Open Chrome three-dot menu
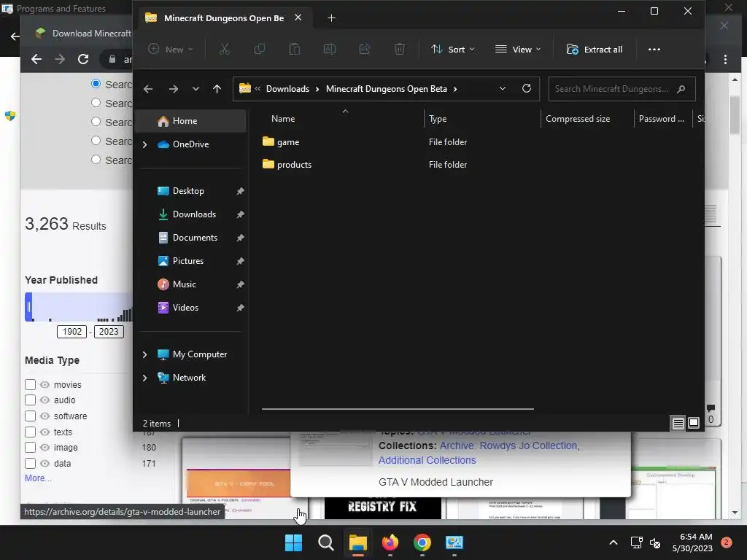 [x=725, y=59]
